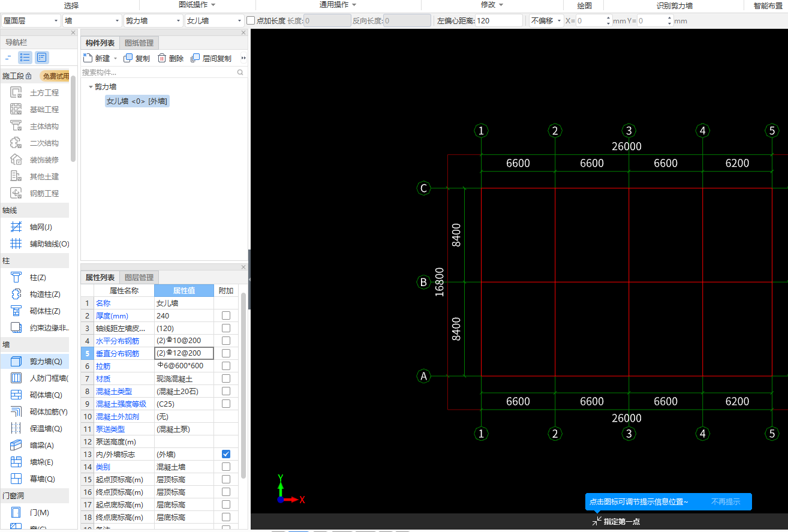The height and width of the screenshot is (532, 788).
Task: Select 辅助轴线(O) auxiliary axis icon
Action: pos(17,244)
